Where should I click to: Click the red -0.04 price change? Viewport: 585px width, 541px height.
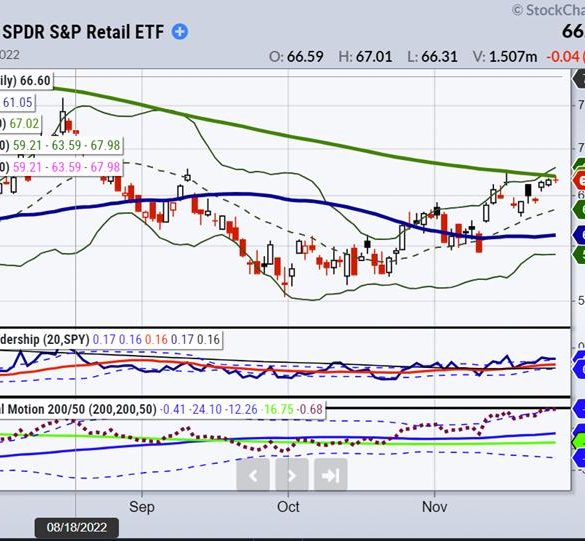point(563,57)
